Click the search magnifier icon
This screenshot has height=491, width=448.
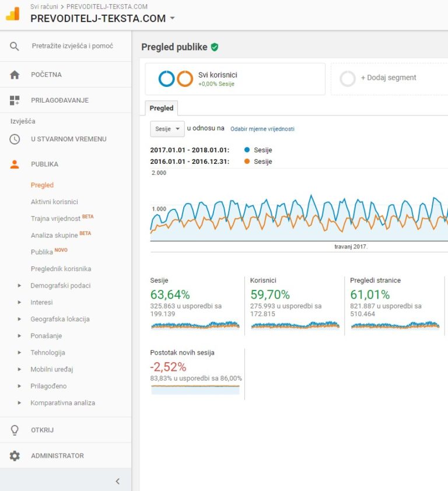click(x=15, y=46)
